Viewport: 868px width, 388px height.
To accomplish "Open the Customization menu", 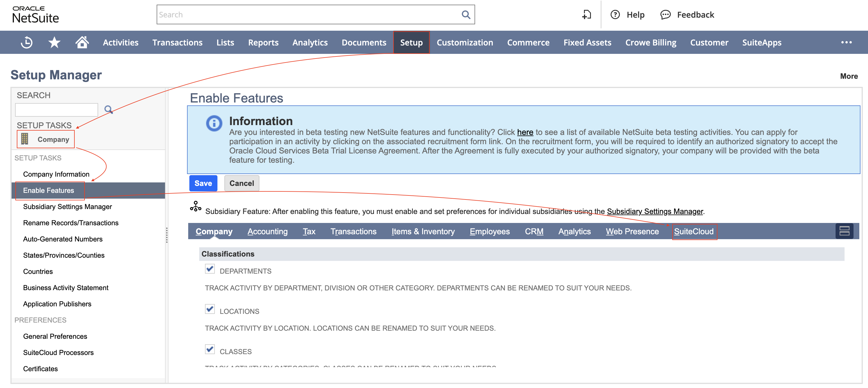I will [x=465, y=43].
